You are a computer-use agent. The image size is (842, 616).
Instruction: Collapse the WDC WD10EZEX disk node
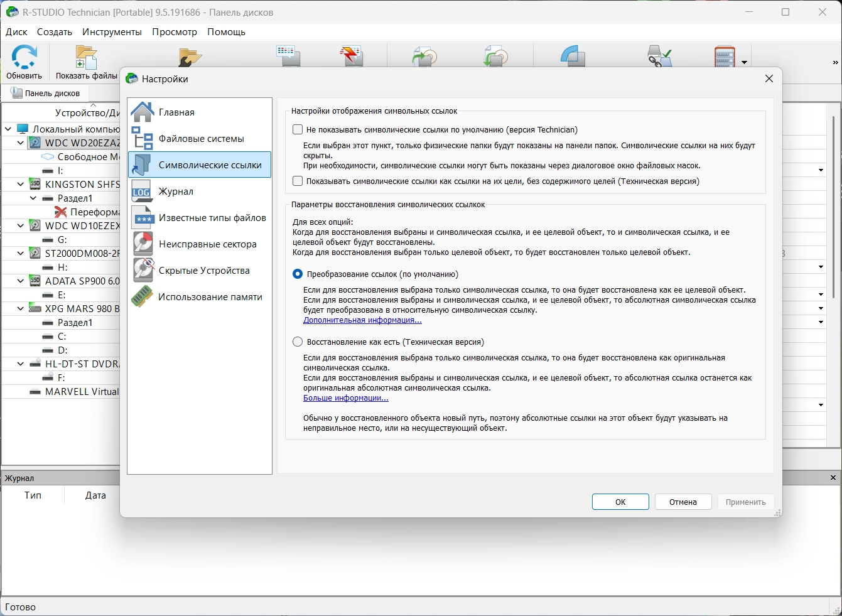pos(21,225)
